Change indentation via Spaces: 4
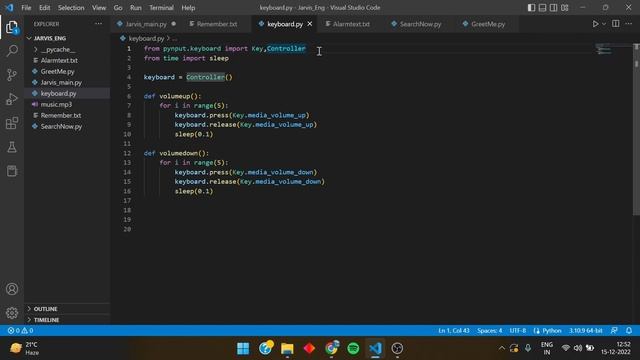This screenshot has height=360, width=640. 490,330
